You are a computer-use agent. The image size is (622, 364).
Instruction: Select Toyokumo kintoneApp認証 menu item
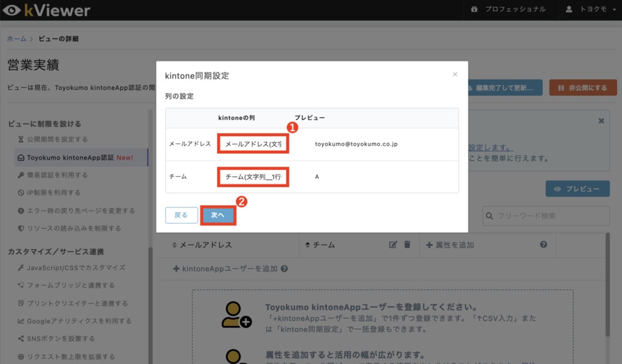[82, 157]
